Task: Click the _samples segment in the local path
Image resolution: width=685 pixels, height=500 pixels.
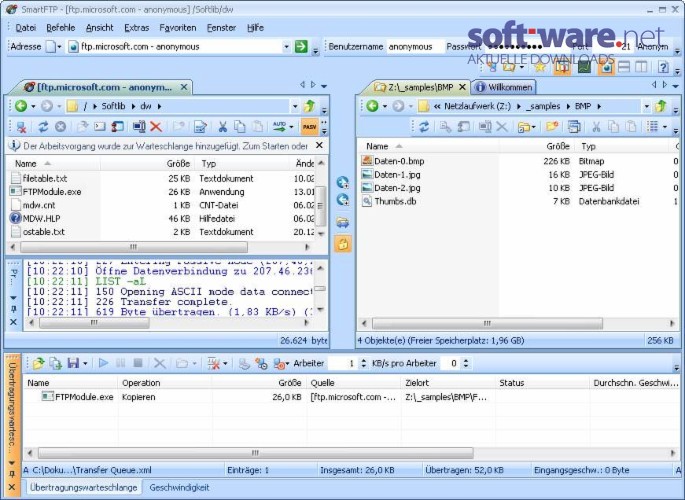Action: (543, 106)
